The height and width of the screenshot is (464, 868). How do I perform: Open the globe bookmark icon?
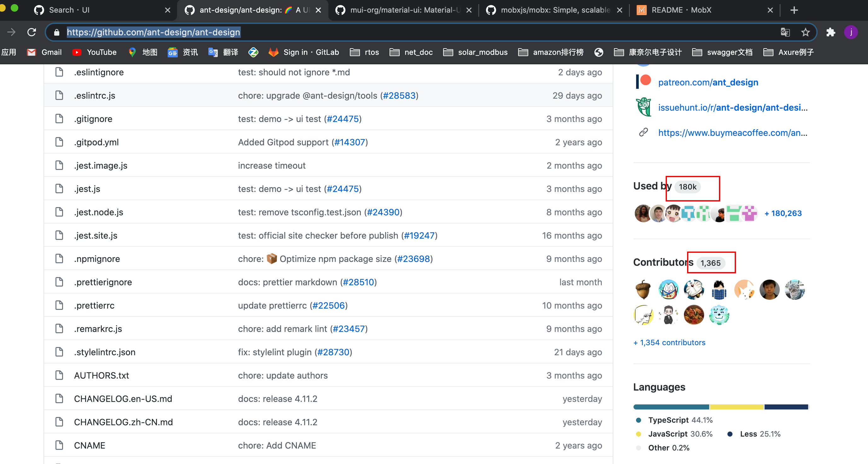point(599,52)
